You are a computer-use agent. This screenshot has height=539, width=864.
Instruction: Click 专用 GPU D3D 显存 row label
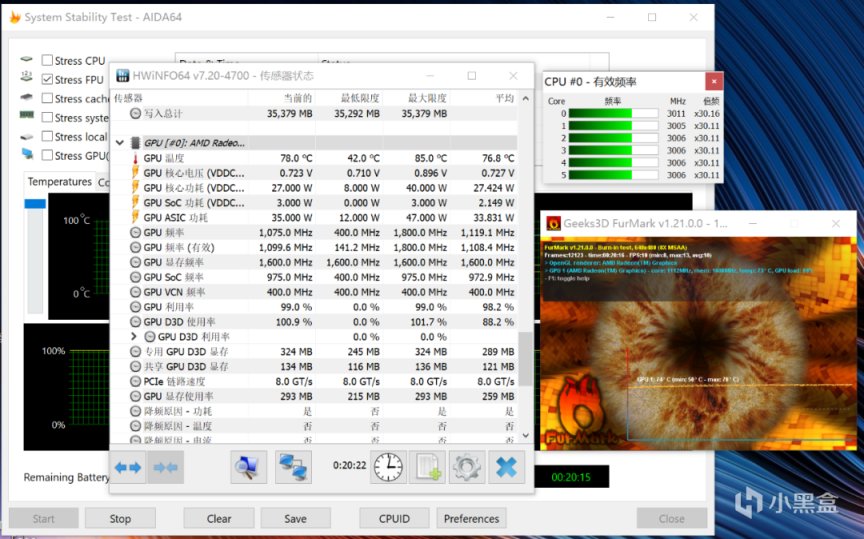tap(186, 352)
